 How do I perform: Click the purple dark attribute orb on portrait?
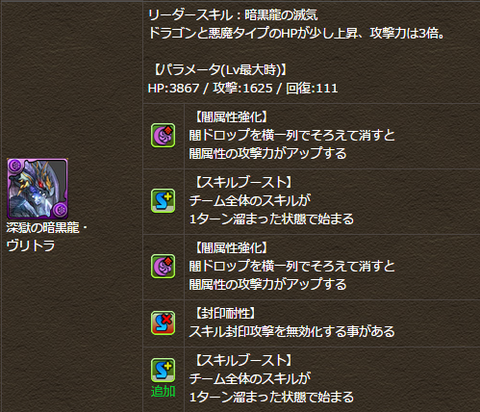pyautogui.click(x=15, y=166)
